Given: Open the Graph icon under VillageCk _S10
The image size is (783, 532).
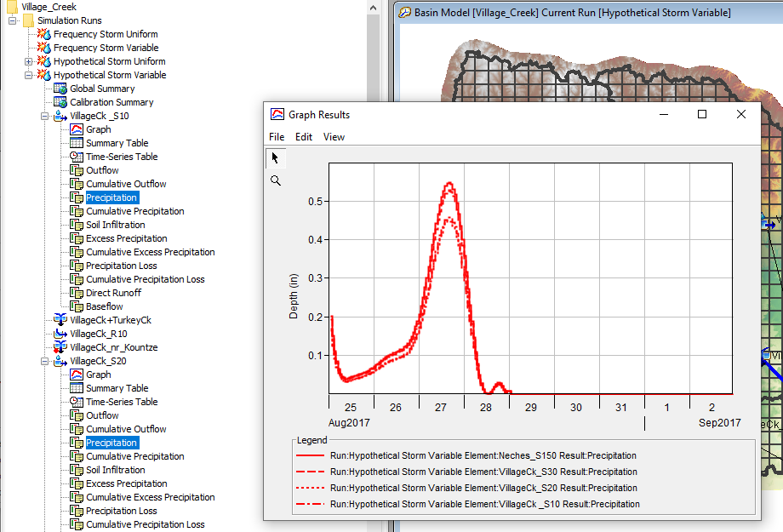Looking at the screenshot, I should tap(77, 129).
